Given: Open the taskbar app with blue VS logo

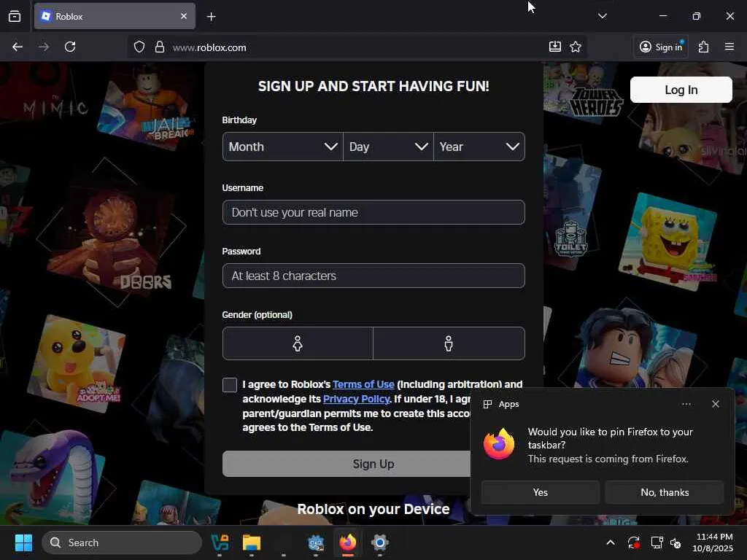Looking at the screenshot, I should pos(220,542).
